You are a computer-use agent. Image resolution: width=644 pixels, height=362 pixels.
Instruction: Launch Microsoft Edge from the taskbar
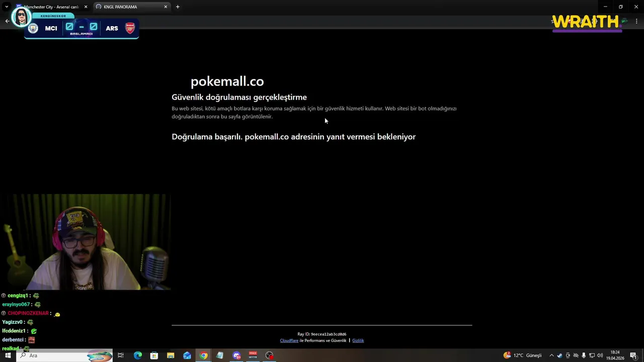[x=137, y=355]
